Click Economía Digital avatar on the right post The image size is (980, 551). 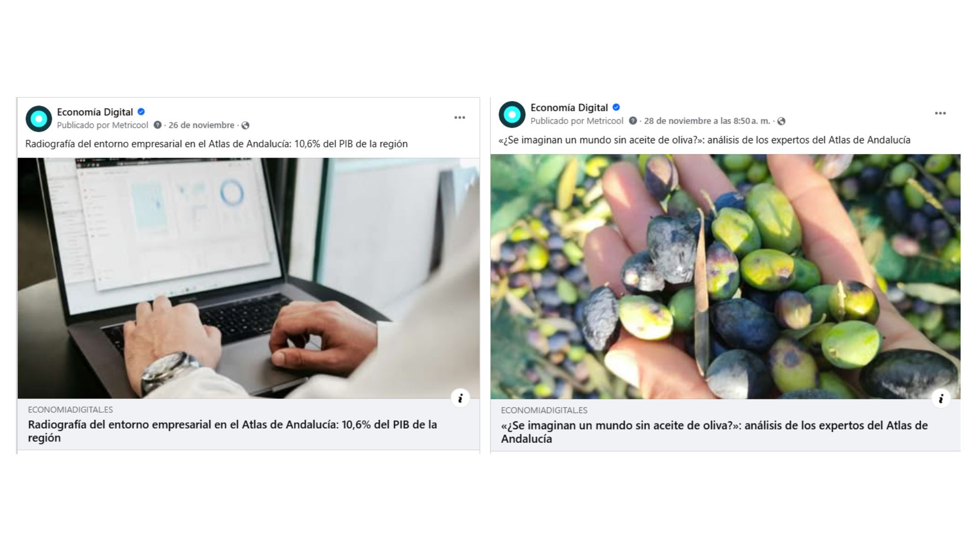pos(512,115)
